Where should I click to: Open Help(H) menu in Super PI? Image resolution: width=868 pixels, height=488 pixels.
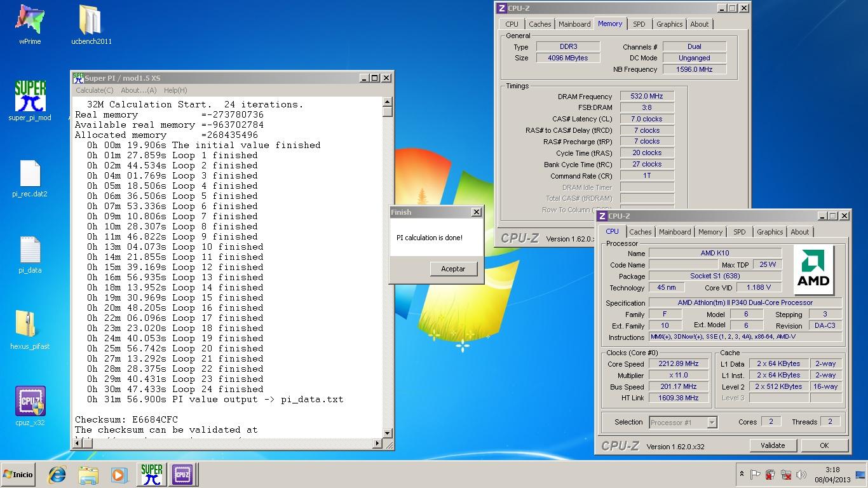(x=175, y=90)
